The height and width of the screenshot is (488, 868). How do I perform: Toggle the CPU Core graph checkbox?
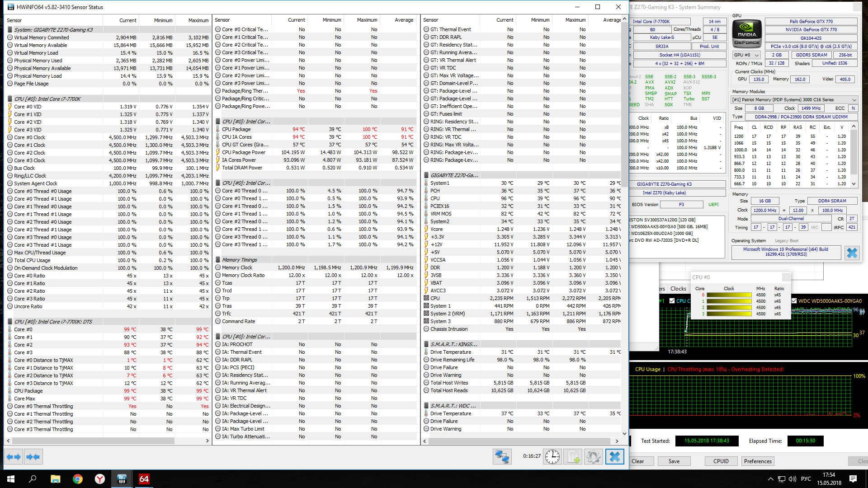click(672, 301)
